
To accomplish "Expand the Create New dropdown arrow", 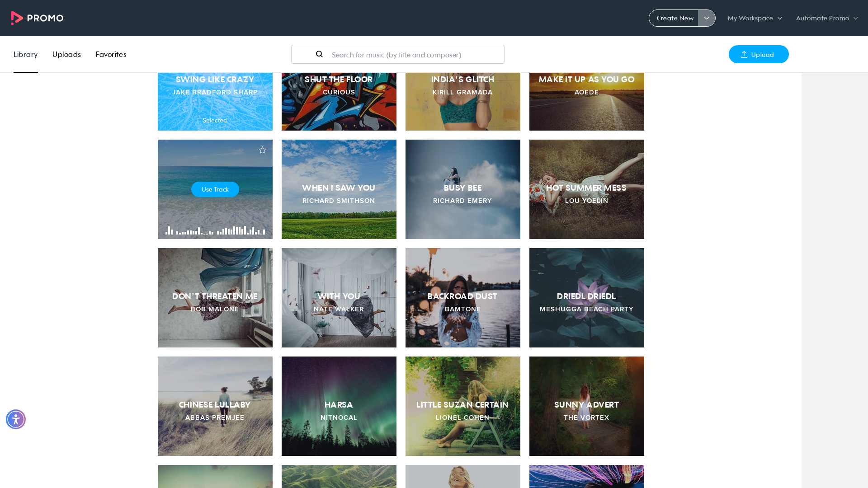I will click(x=707, y=18).
